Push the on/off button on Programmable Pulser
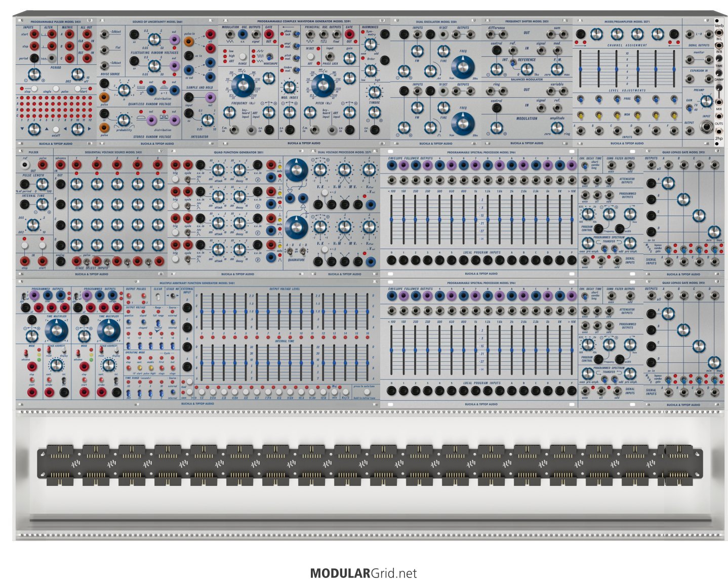The image size is (728, 584). pos(56,130)
